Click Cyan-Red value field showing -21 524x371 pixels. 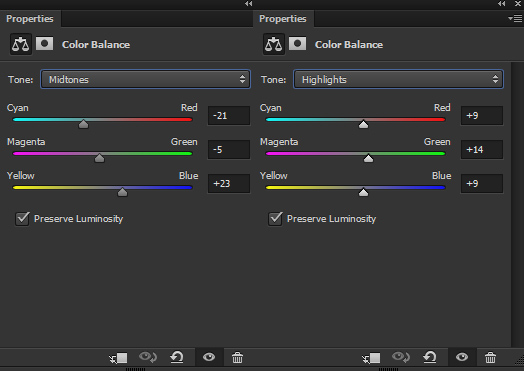(229, 116)
